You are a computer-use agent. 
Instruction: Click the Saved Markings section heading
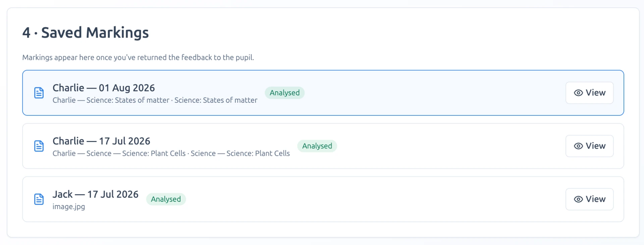tap(86, 33)
